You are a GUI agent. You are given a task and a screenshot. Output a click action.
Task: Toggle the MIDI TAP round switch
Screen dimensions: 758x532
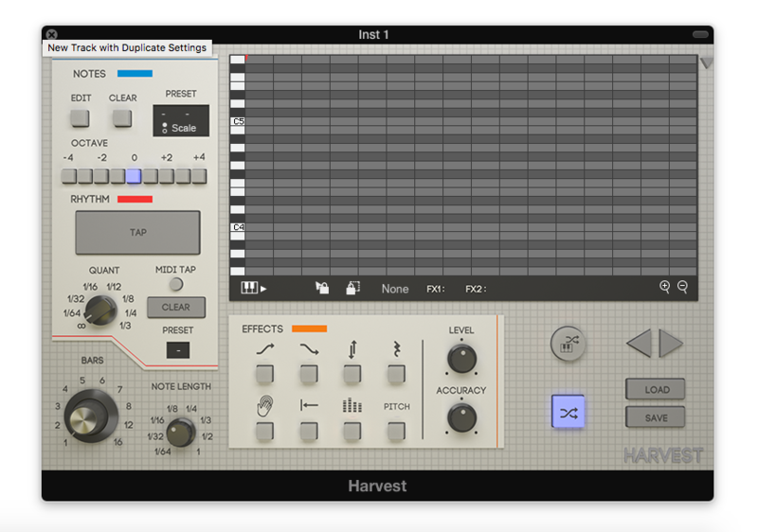pos(175,284)
